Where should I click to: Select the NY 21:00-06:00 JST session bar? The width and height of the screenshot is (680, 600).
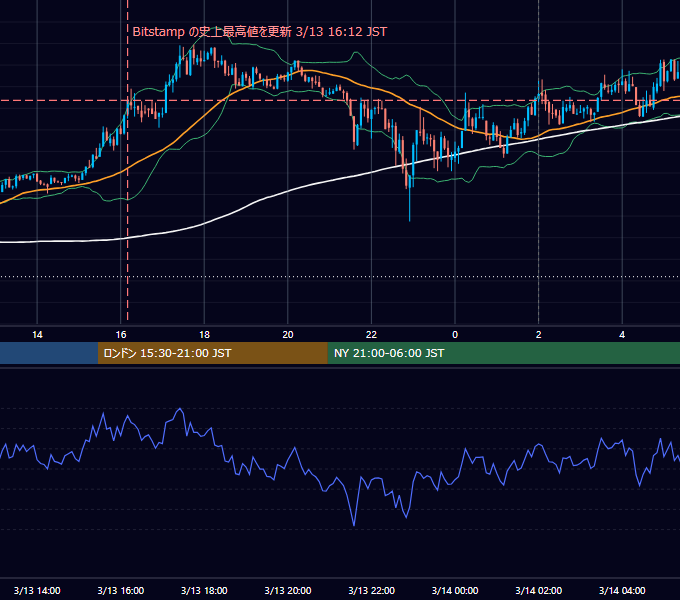pos(503,353)
